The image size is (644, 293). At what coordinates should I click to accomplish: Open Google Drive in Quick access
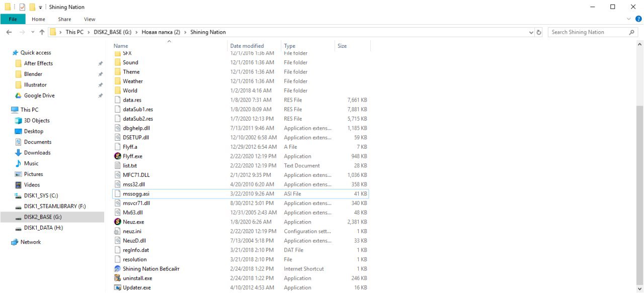tap(39, 95)
